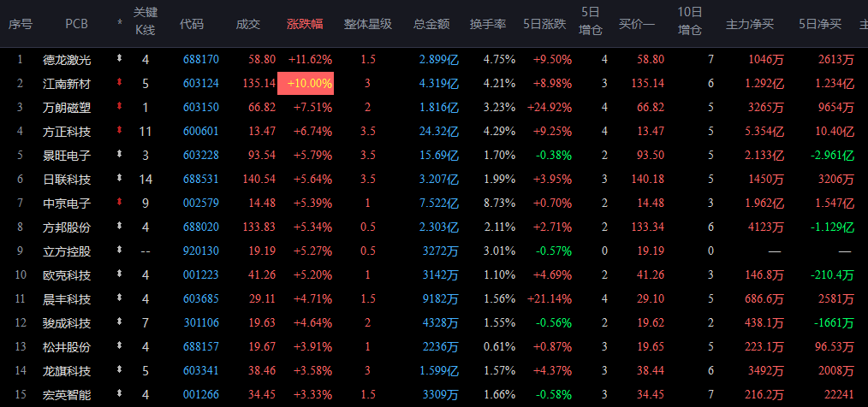This screenshot has width=868, height=407.
Task: Sort by 涨跌幅 column header
Action: point(305,24)
